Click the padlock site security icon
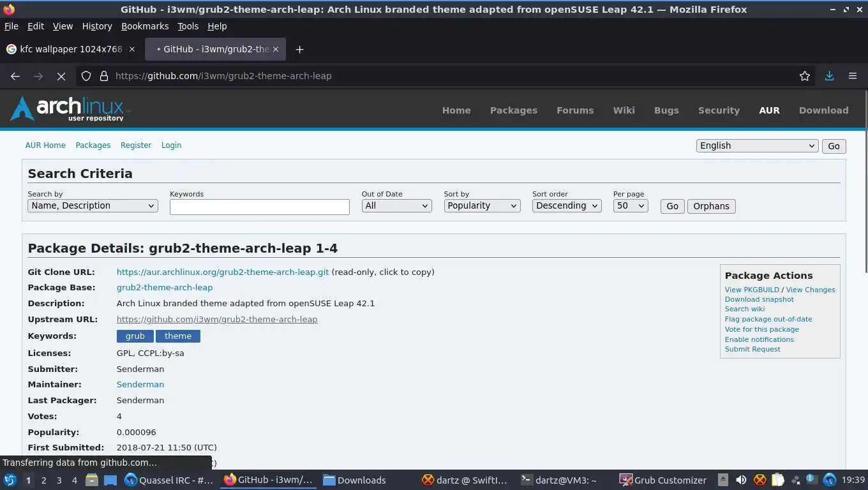This screenshot has width=868, height=490. tap(103, 76)
